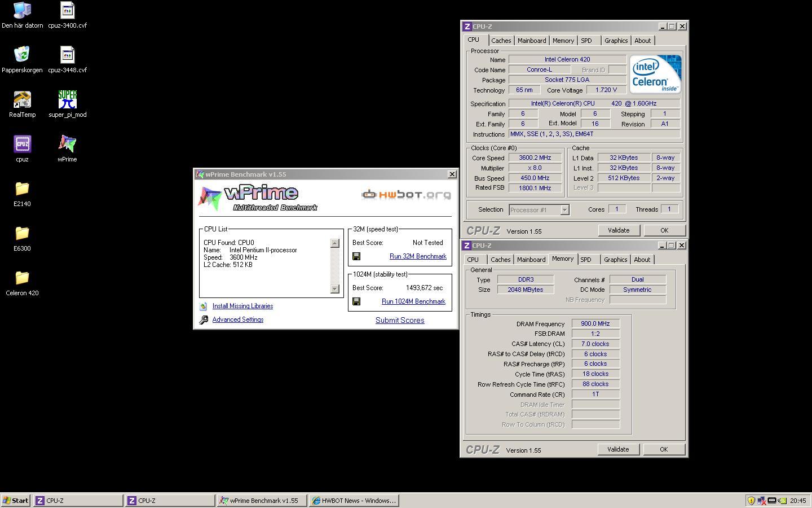Click OK in lower CPU-Z window
Image resolution: width=812 pixels, height=508 pixels.
pyautogui.click(x=664, y=449)
